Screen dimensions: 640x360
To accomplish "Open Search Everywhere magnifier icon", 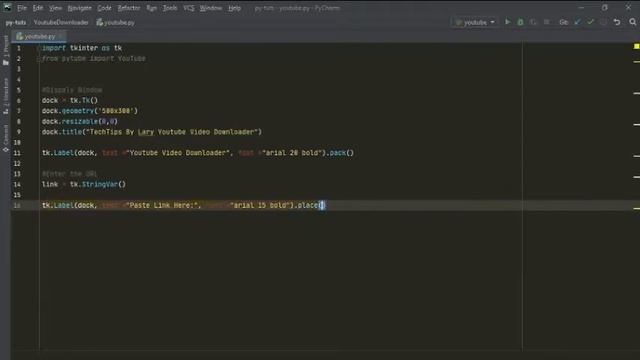I will coord(633,22).
